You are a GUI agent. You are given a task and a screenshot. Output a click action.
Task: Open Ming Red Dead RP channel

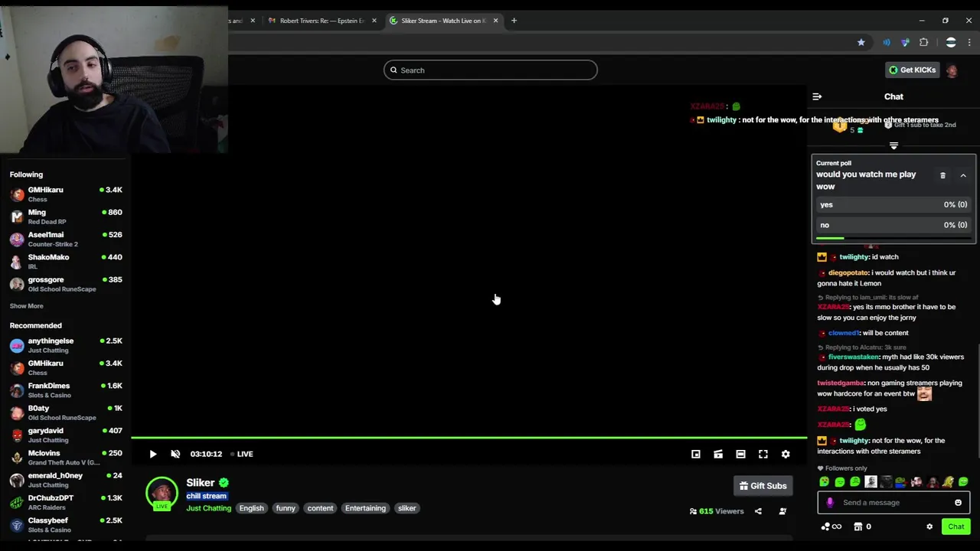[66, 217]
